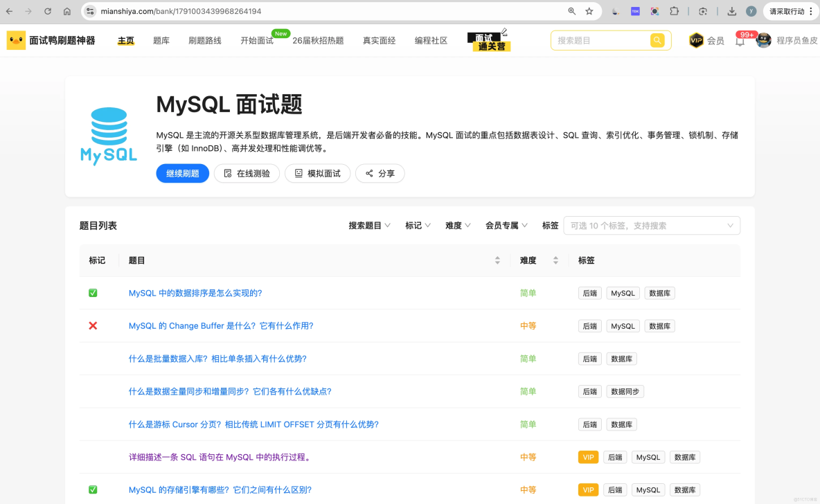Viewport: 820px width, 504px height.
Task: Toggle the red X mark on Change Buffer question
Action: coord(93,325)
